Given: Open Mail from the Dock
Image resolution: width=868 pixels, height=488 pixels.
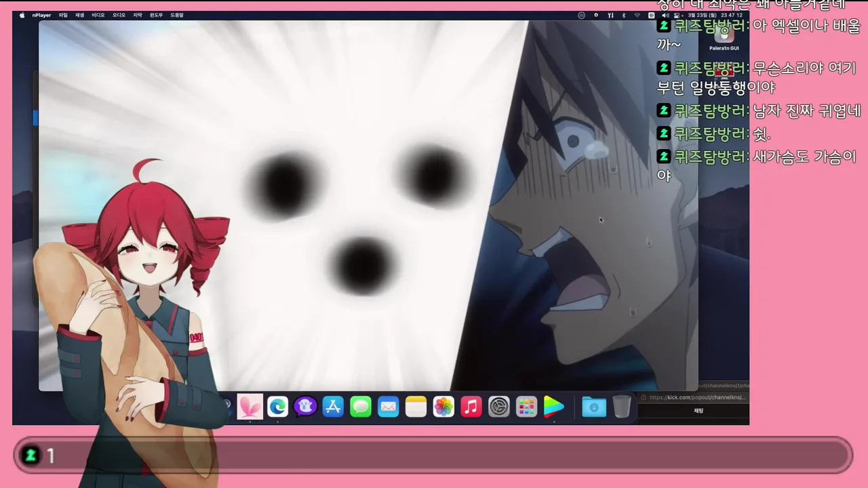Looking at the screenshot, I should coord(389,407).
